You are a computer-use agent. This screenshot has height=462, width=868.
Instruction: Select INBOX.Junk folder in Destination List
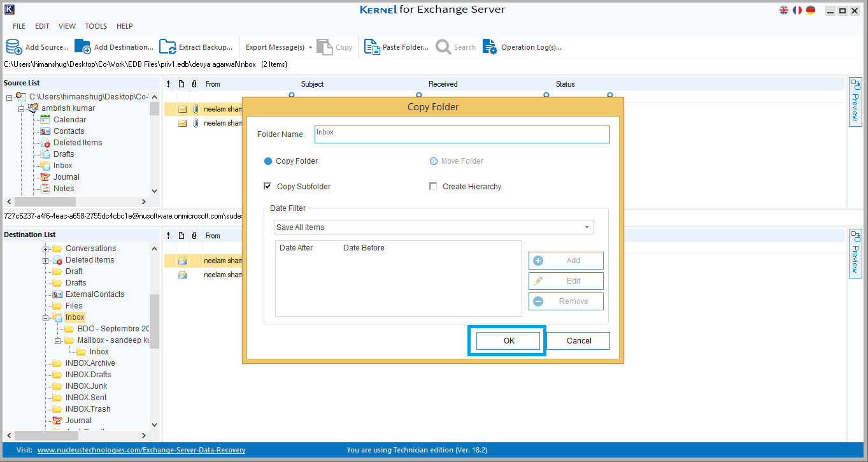(x=86, y=386)
